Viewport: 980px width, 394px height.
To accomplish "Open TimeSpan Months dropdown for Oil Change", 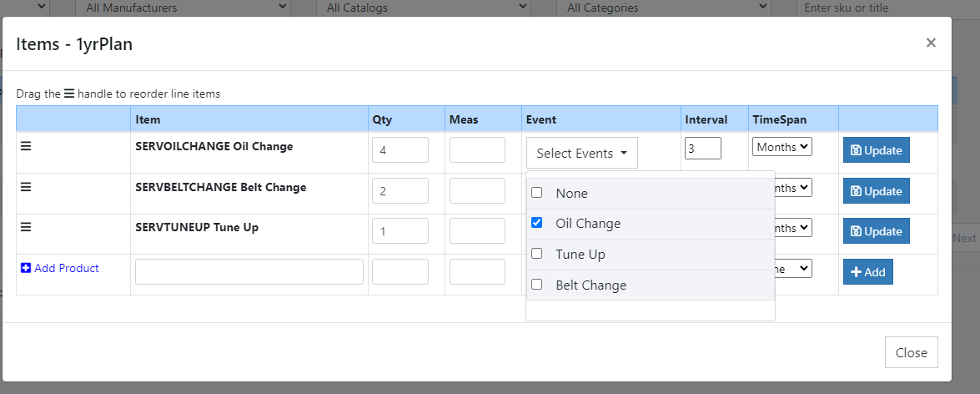I will [x=781, y=147].
